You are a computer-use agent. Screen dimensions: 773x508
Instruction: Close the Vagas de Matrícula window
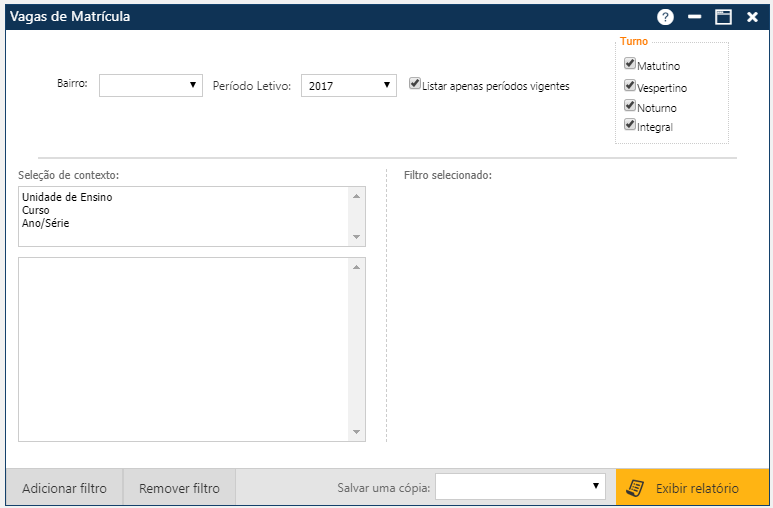click(752, 17)
